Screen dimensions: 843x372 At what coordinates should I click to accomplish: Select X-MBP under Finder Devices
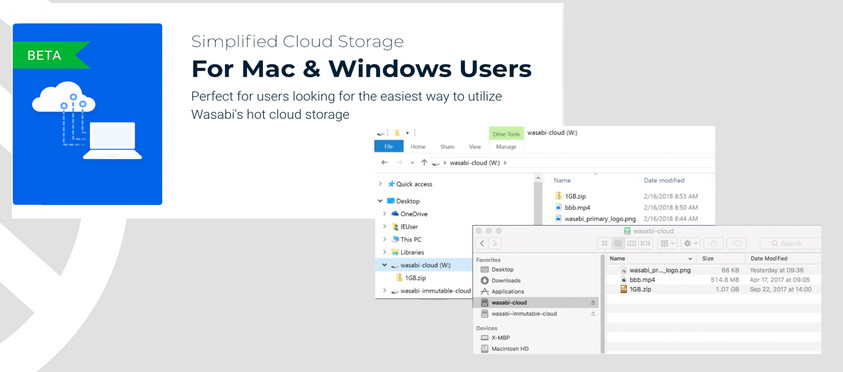(501, 338)
